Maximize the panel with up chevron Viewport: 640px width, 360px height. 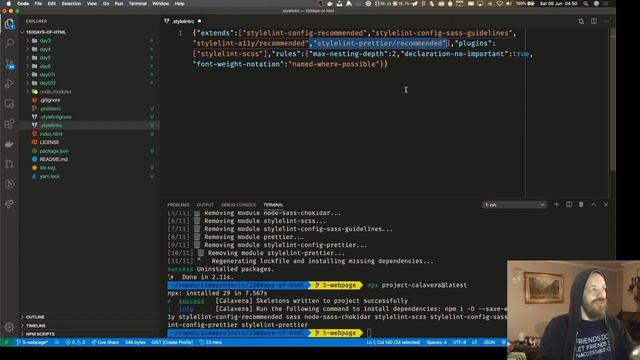coord(593,204)
